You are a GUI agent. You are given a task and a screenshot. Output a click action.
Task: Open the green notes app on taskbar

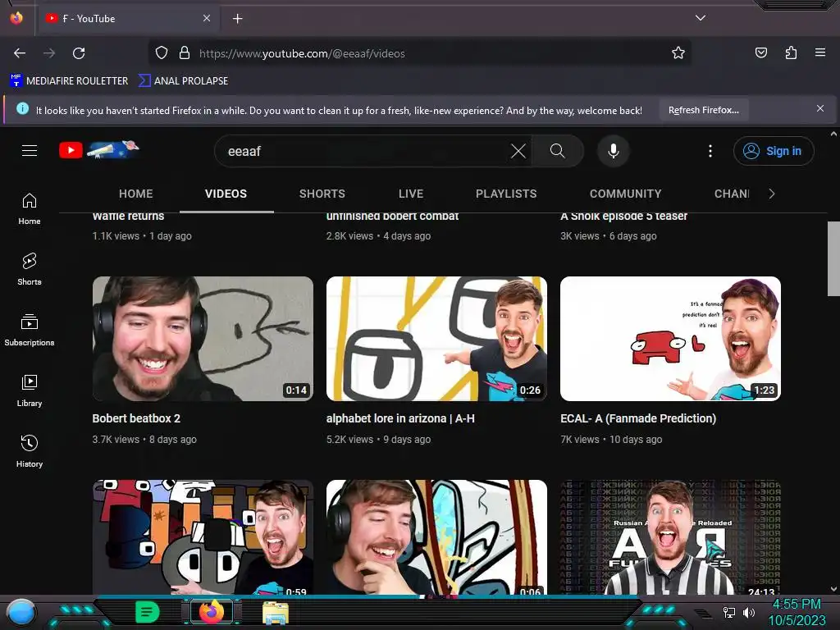(147, 612)
